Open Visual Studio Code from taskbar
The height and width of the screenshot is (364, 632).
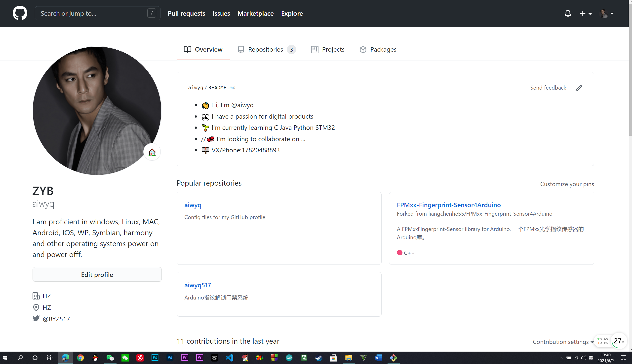pos(229,358)
